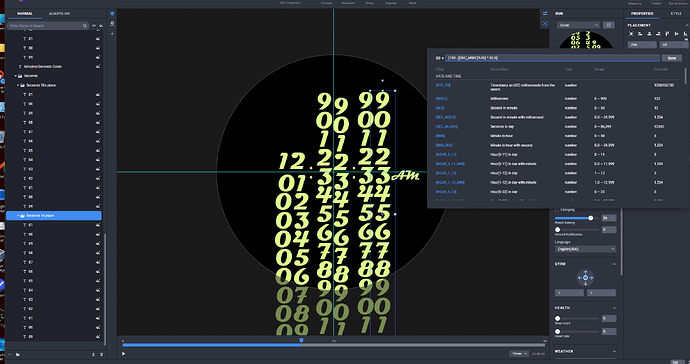This screenshot has height=364, width=690.
Task: Click the icon below the layers panel icon
Action: [x=112, y=23]
